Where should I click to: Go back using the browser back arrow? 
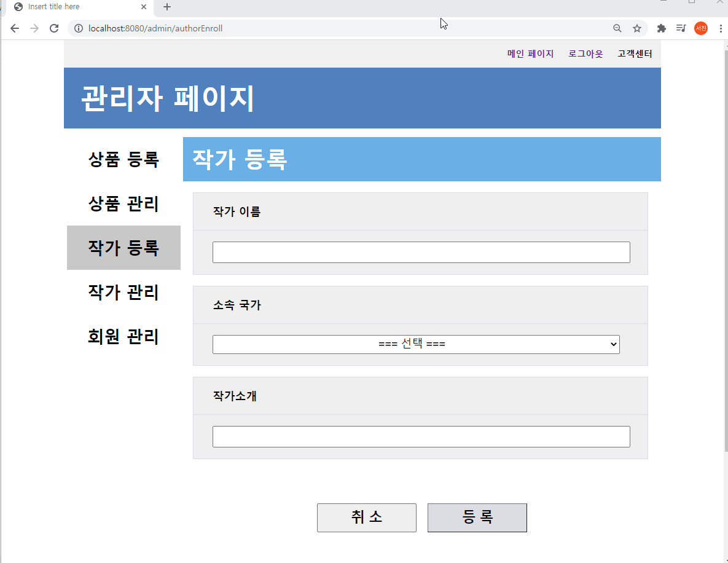point(14,28)
